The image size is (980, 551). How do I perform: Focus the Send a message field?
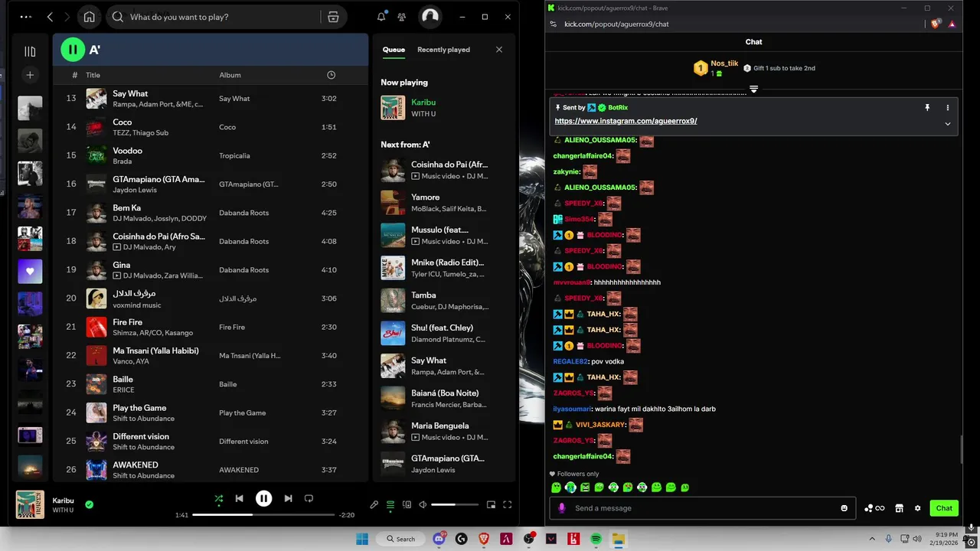click(x=702, y=508)
